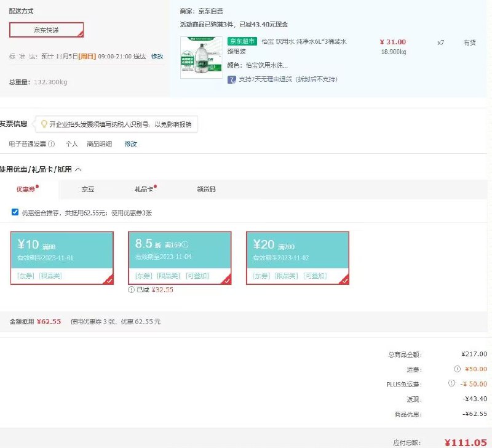The height and width of the screenshot is (448, 492).
Task: Click the 应付总额 ¥111.05 amount
Action: pyautogui.click(x=466, y=442)
